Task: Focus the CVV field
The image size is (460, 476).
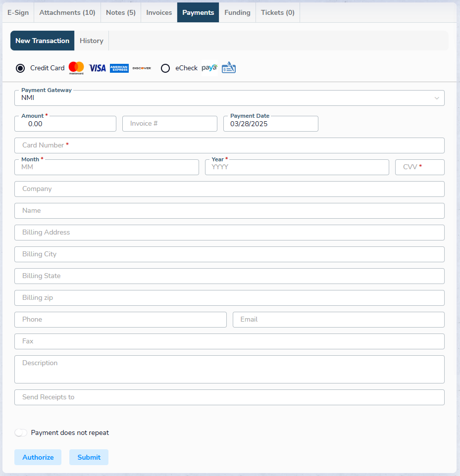Action: click(x=420, y=167)
